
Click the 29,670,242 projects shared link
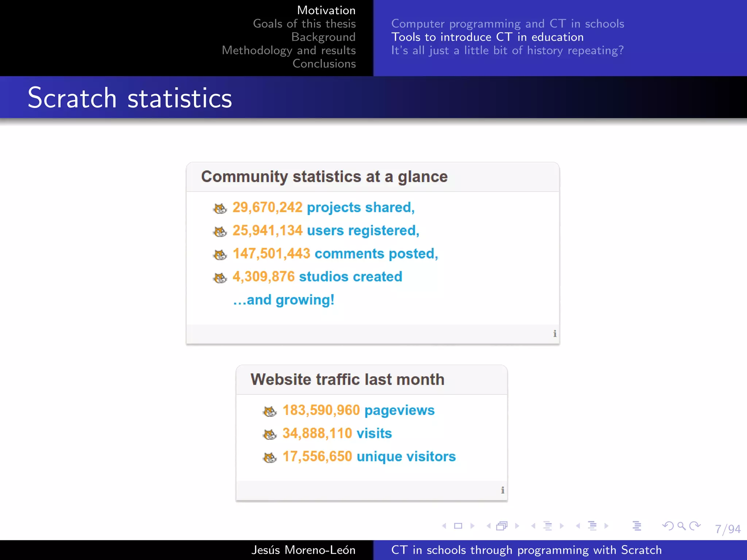coord(324,207)
